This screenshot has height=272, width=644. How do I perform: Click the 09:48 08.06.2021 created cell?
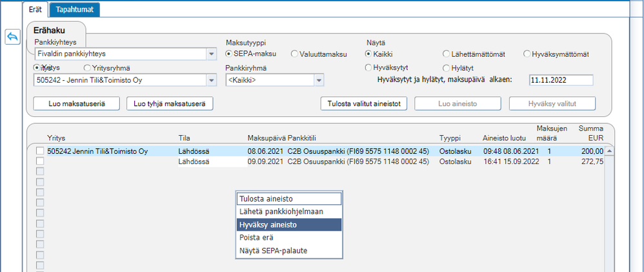(512, 151)
